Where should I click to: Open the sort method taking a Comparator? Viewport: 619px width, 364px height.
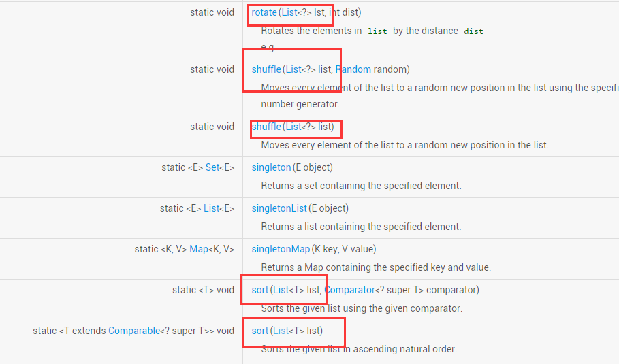click(260, 290)
